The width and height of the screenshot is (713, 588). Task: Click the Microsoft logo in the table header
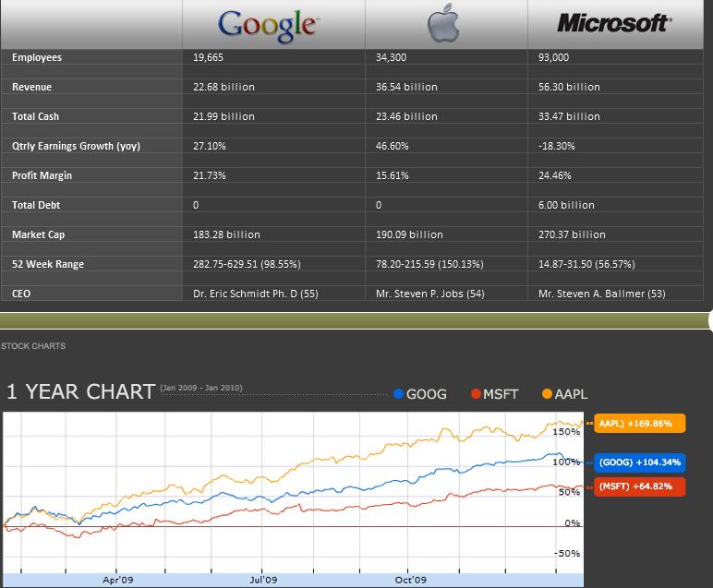[x=612, y=23]
